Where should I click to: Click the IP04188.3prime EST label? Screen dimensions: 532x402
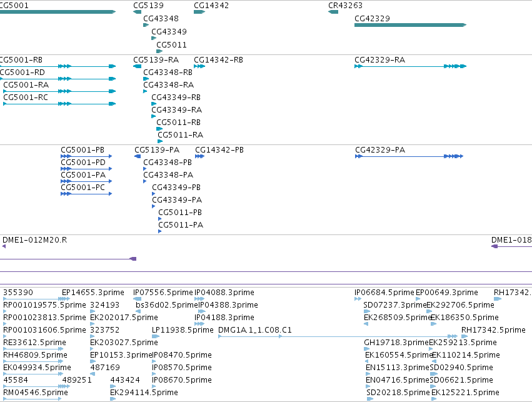(x=224, y=318)
